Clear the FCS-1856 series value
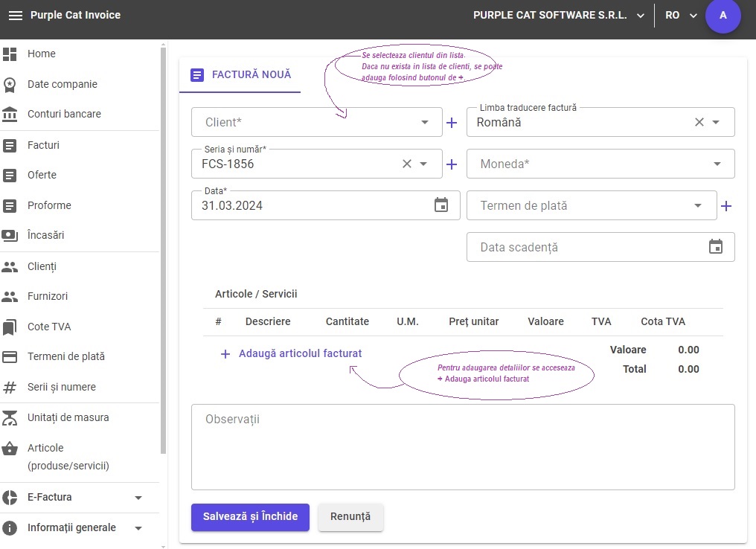Image resolution: width=756 pixels, height=549 pixels. pos(407,164)
